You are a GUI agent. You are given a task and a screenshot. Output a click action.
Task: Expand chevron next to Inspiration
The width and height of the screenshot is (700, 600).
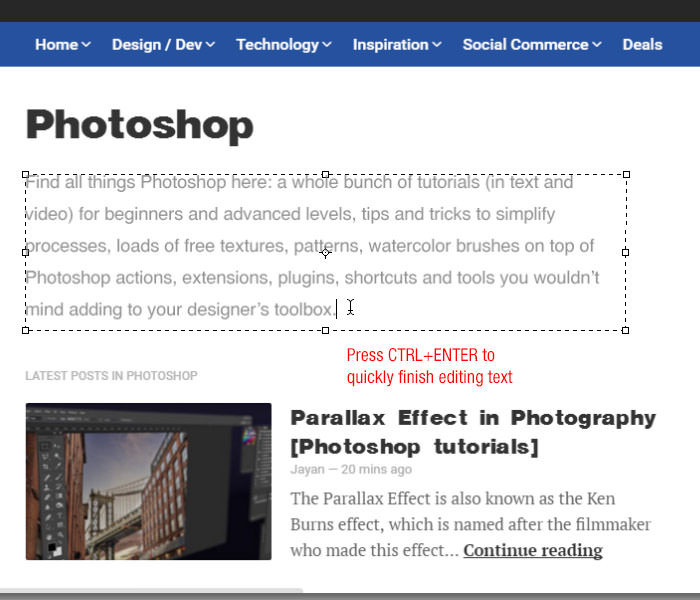click(x=437, y=45)
